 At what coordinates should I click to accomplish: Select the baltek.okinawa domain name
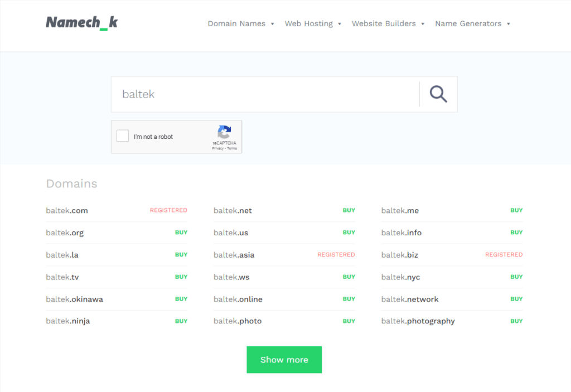(75, 299)
